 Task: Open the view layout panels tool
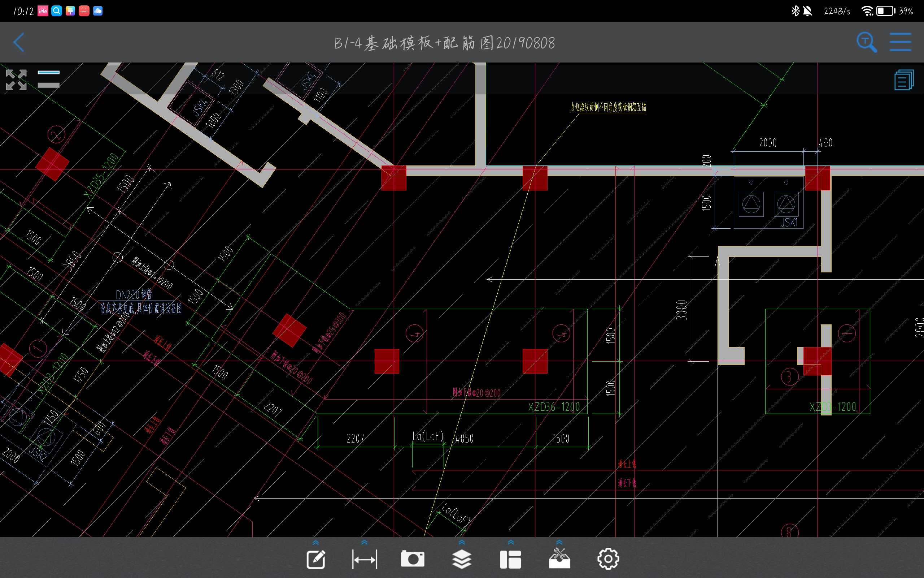(x=510, y=560)
